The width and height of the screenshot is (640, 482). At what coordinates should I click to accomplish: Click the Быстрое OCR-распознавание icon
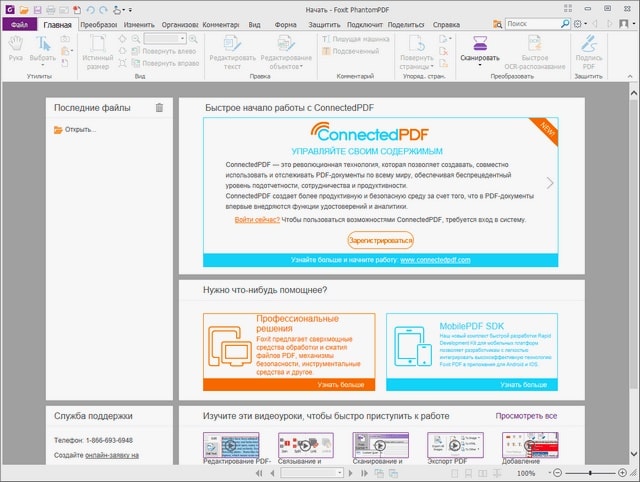(x=535, y=52)
